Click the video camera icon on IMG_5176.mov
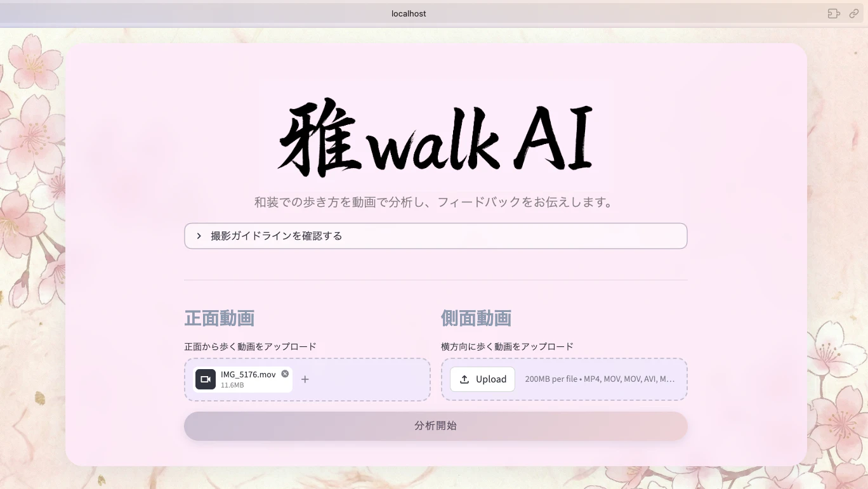This screenshot has width=868, height=489. pos(205,379)
